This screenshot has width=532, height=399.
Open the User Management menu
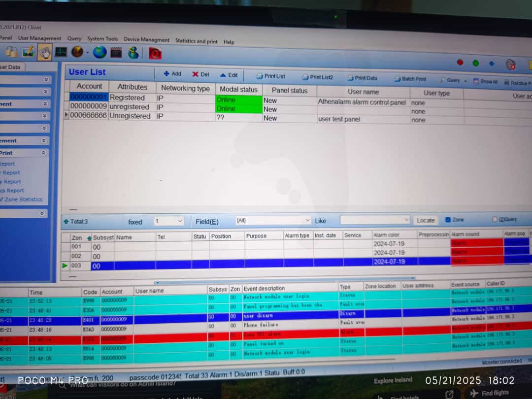[x=39, y=38]
